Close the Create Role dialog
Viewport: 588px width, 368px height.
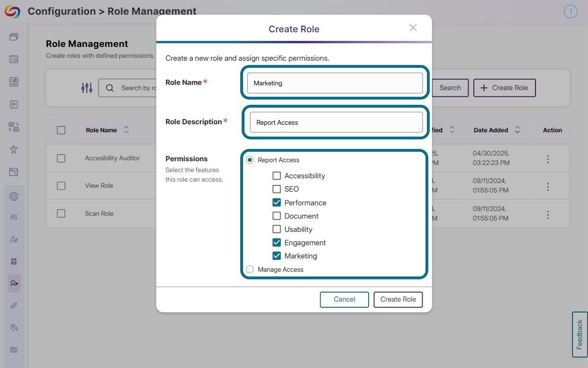pos(413,28)
